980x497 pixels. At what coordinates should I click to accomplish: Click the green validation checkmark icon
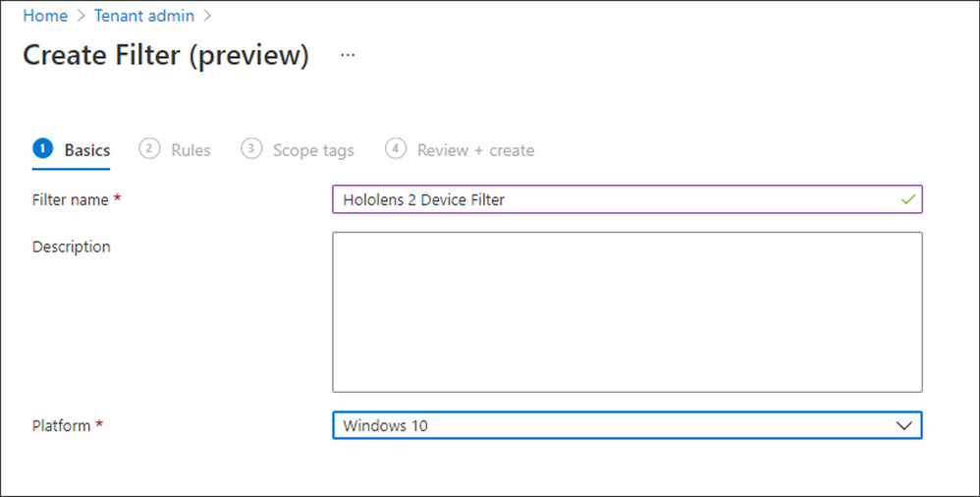pos(907,199)
